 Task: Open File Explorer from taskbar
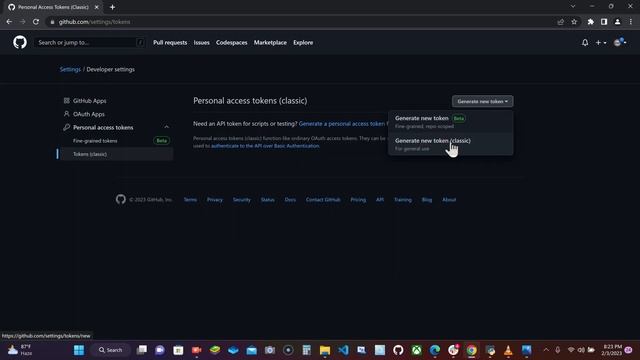325,350
